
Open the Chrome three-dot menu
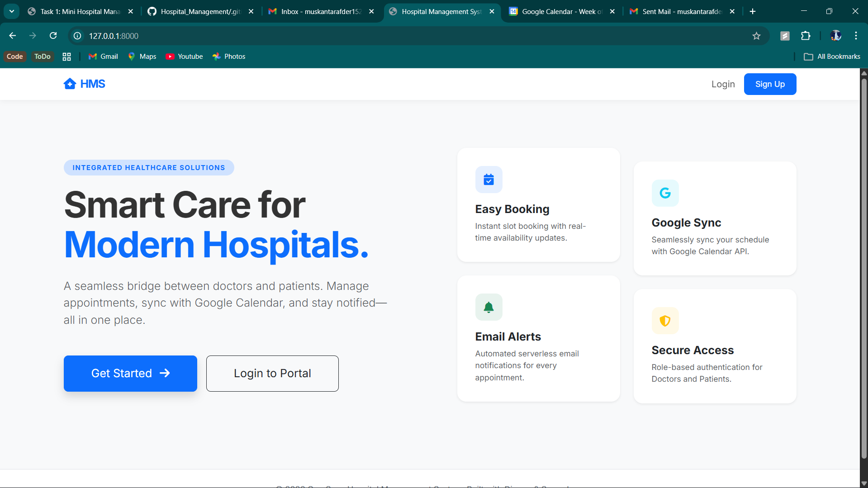click(x=856, y=36)
